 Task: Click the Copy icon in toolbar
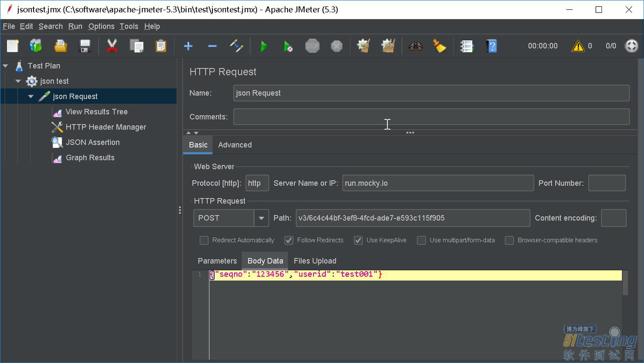[136, 46]
